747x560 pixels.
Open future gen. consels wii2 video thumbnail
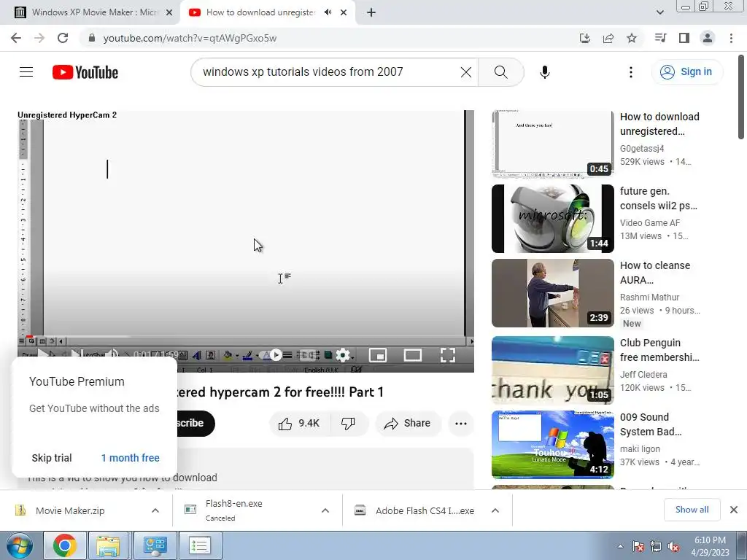coord(553,219)
